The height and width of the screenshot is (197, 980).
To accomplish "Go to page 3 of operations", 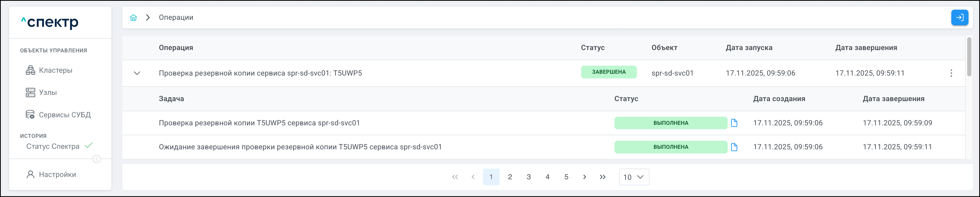I will [x=528, y=177].
